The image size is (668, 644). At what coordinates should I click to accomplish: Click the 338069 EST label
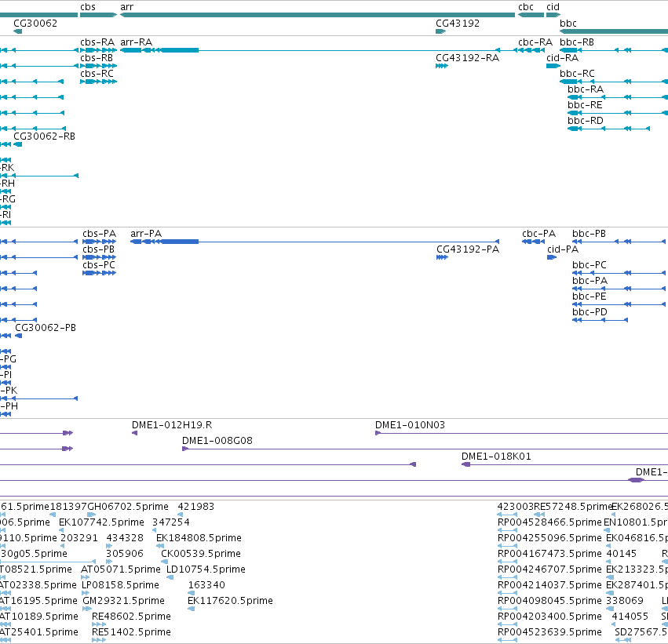[x=625, y=602]
